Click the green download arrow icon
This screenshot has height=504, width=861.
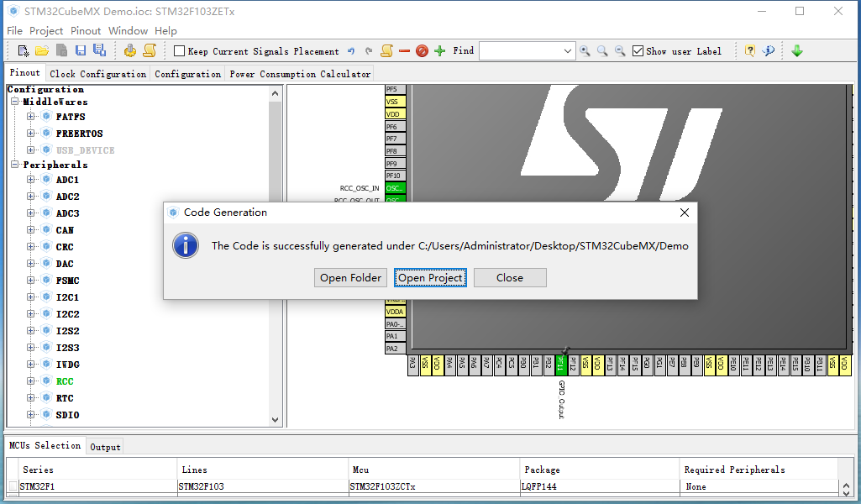click(x=797, y=51)
